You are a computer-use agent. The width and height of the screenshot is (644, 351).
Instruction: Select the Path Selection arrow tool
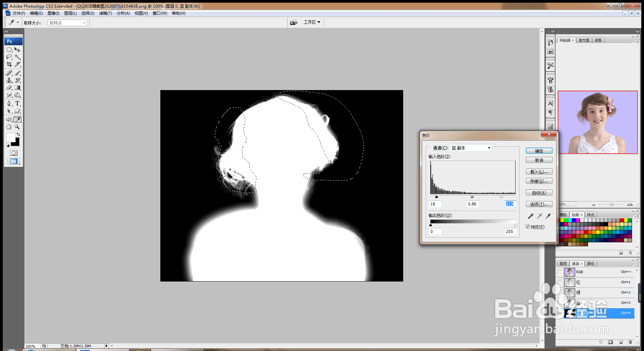coord(9,111)
